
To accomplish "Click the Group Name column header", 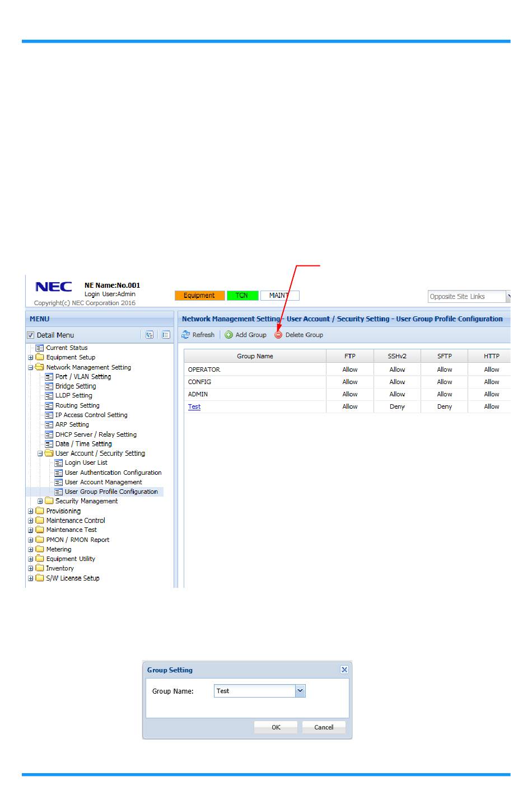I will tap(255, 356).
